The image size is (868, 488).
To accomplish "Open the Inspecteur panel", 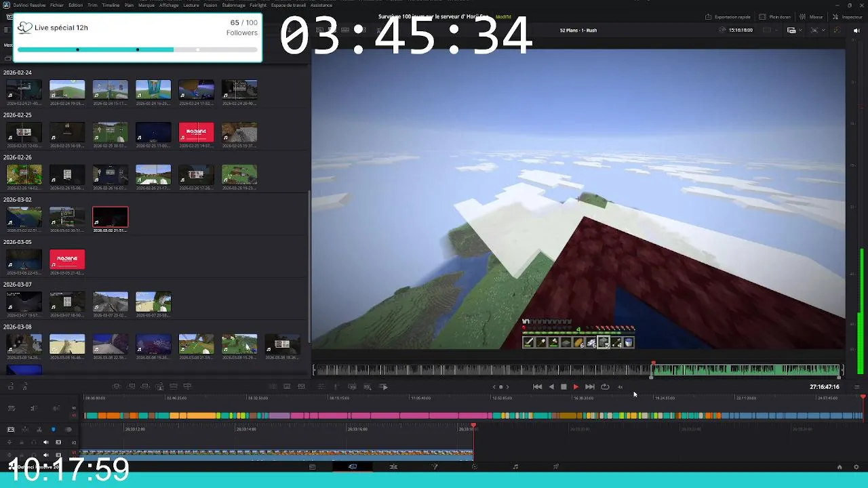I will coord(848,17).
